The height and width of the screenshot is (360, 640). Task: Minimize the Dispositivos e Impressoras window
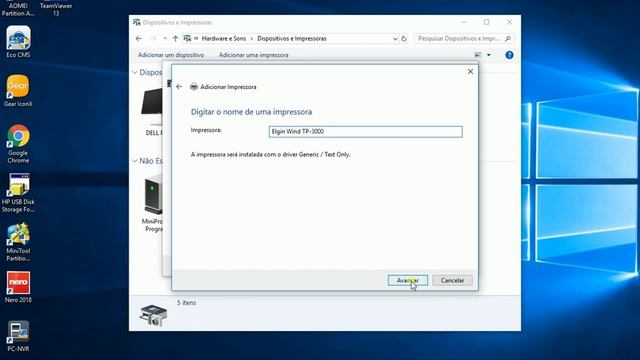(464, 22)
